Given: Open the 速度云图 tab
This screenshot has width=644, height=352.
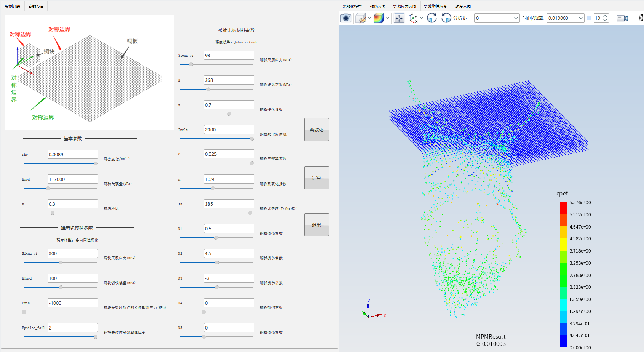Looking at the screenshot, I should [x=463, y=6].
